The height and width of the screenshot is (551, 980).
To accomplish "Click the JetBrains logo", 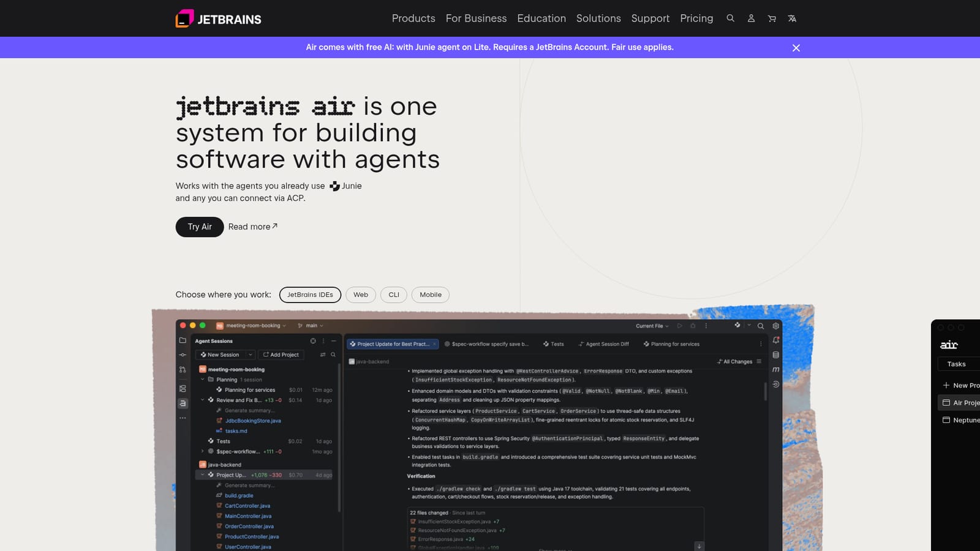I will point(218,18).
